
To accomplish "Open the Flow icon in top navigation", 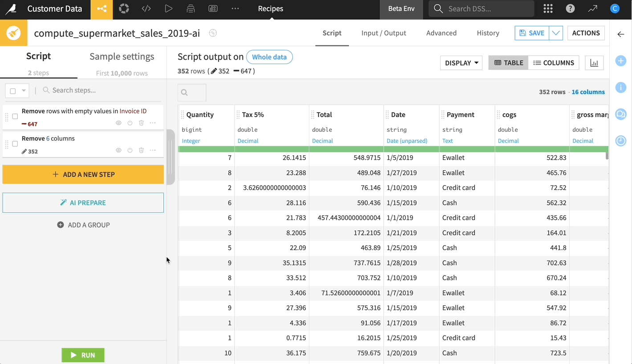I will coord(101,9).
